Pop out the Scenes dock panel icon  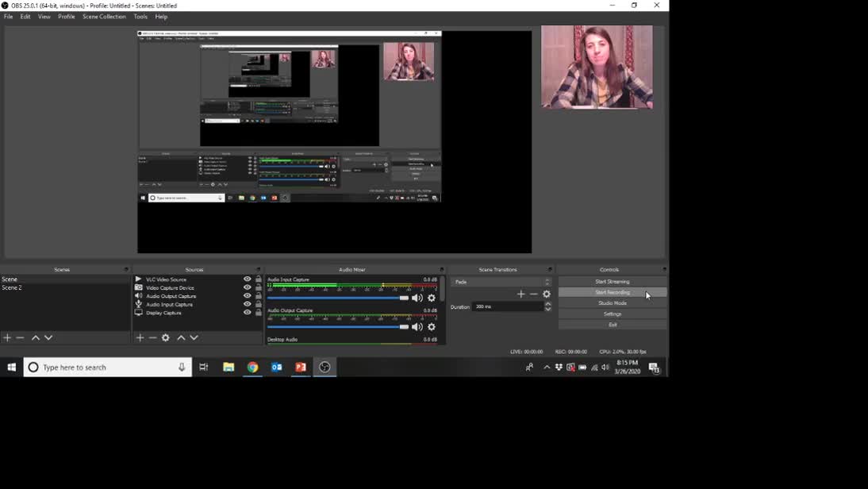pos(126,270)
